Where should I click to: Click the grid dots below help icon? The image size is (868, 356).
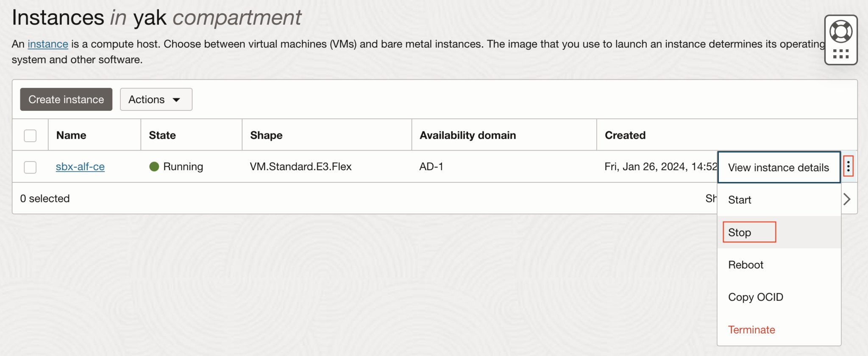pyautogui.click(x=841, y=54)
